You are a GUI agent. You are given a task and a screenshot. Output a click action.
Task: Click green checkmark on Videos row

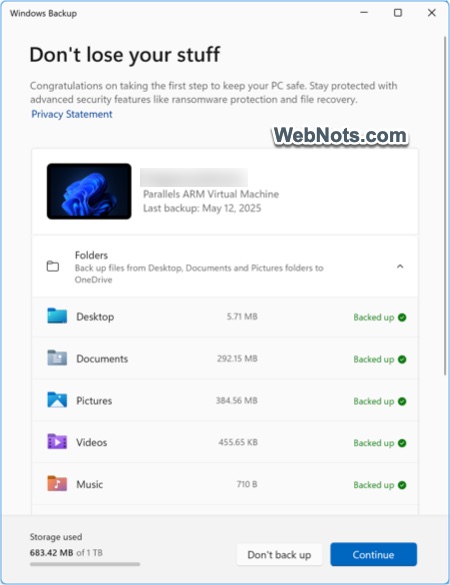pos(402,443)
